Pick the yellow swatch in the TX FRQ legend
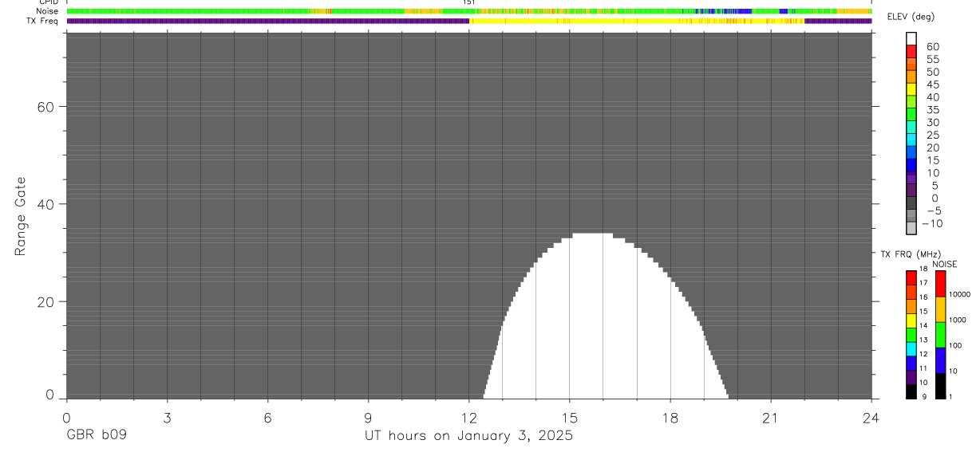The width and height of the screenshot is (980, 452). (911, 321)
